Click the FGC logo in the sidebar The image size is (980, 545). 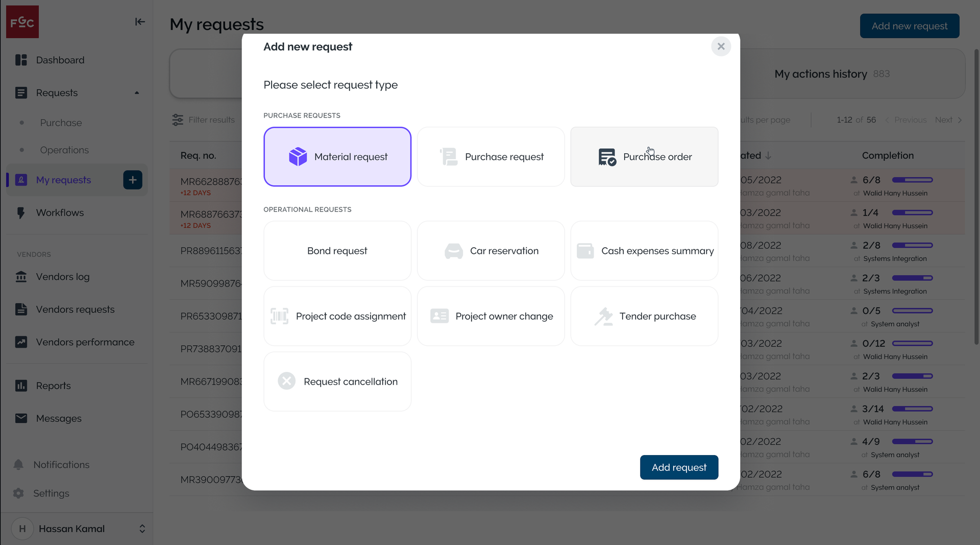coord(22,22)
